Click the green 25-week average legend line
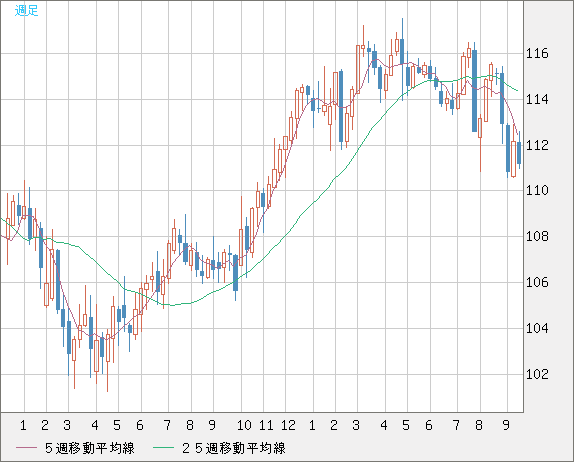The height and width of the screenshot is (462, 574). [163, 448]
